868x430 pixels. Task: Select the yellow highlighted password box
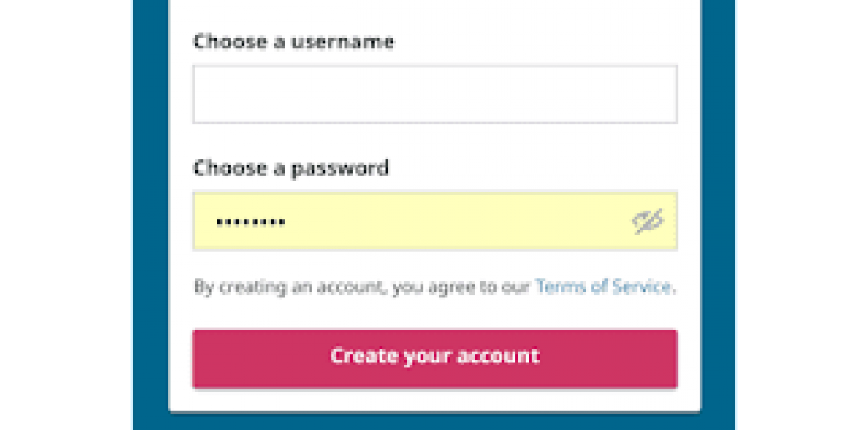click(x=469, y=221)
